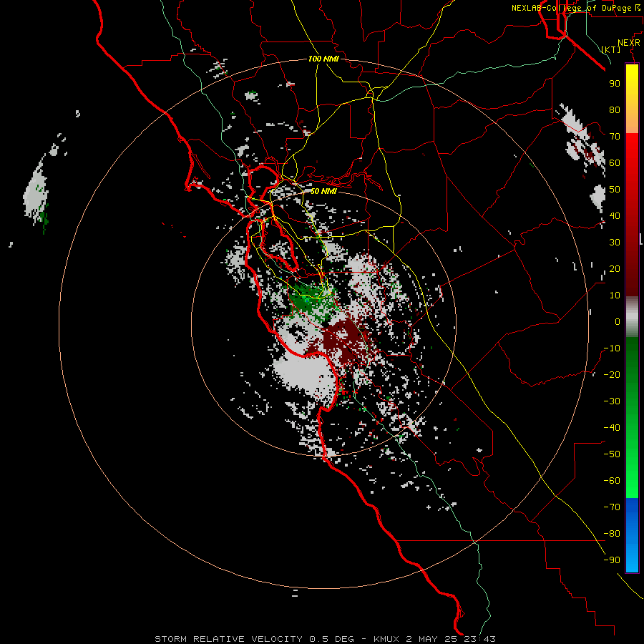Click the -30 knot scale label
644x644 pixels.
[x=612, y=401]
